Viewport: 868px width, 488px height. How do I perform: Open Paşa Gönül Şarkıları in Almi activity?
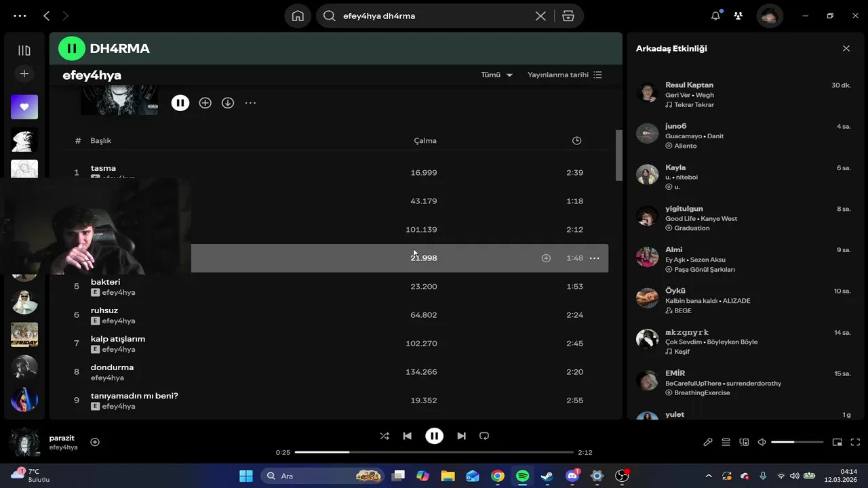pyautogui.click(x=705, y=269)
